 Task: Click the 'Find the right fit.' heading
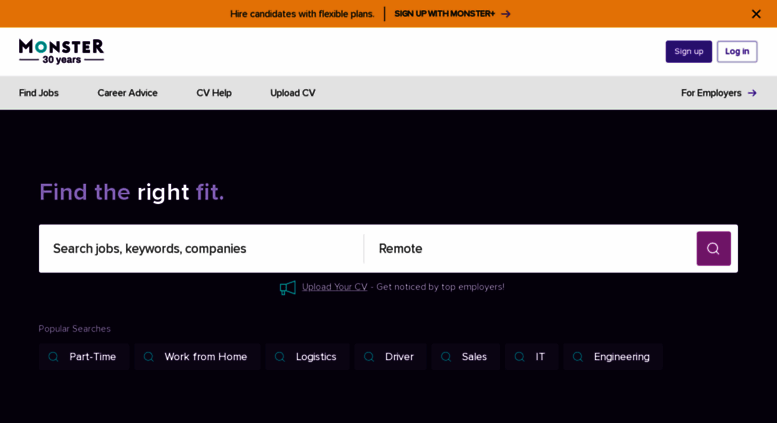(x=132, y=192)
